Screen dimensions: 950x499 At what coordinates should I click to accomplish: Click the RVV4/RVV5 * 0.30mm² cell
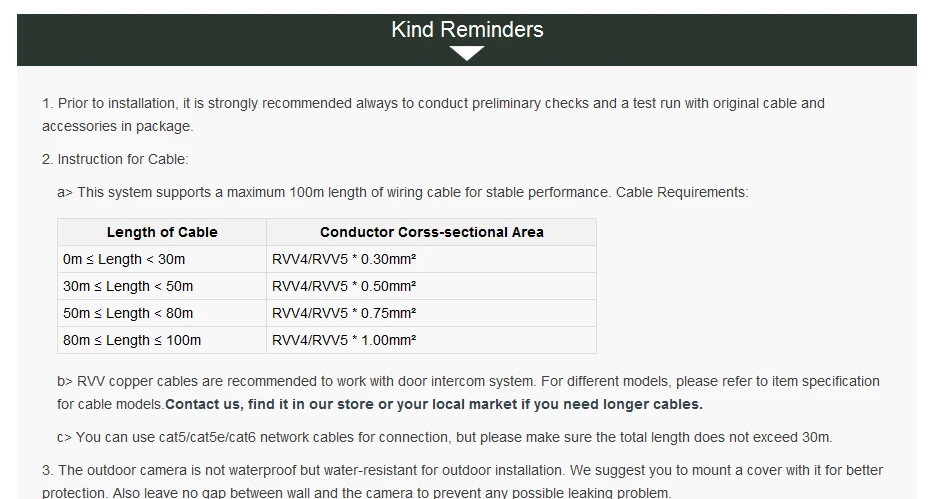pos(431,259)
